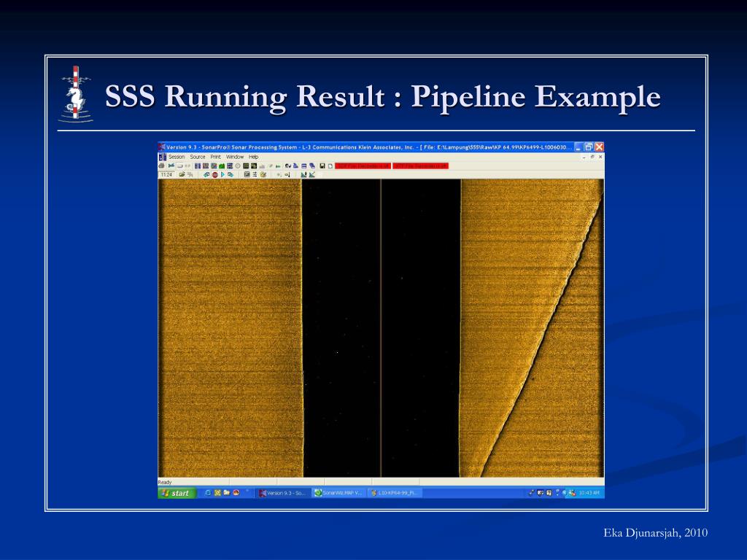Click the first red XTF file status indicator
747x560 pixels.
[x=363, y=166]
